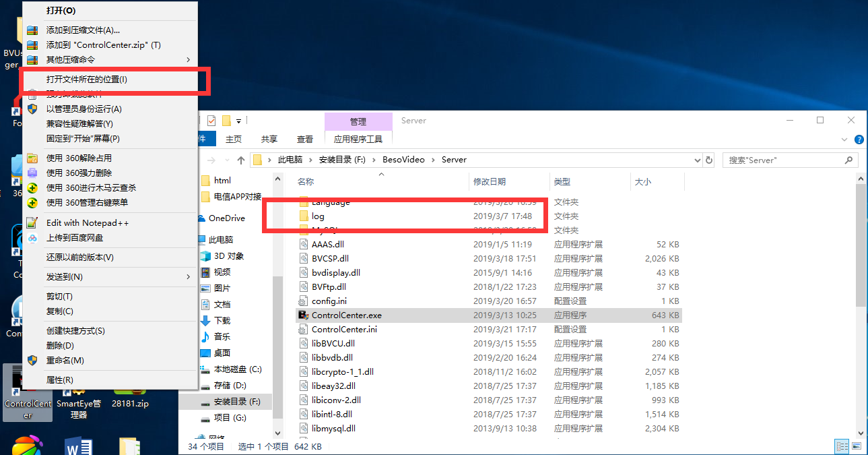Click the Server search box

pos(784,160)
